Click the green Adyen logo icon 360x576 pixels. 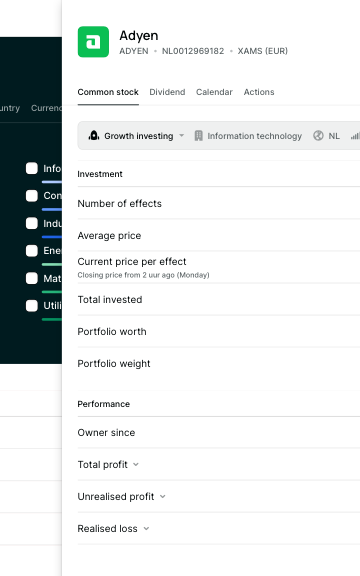click(93, 42)
